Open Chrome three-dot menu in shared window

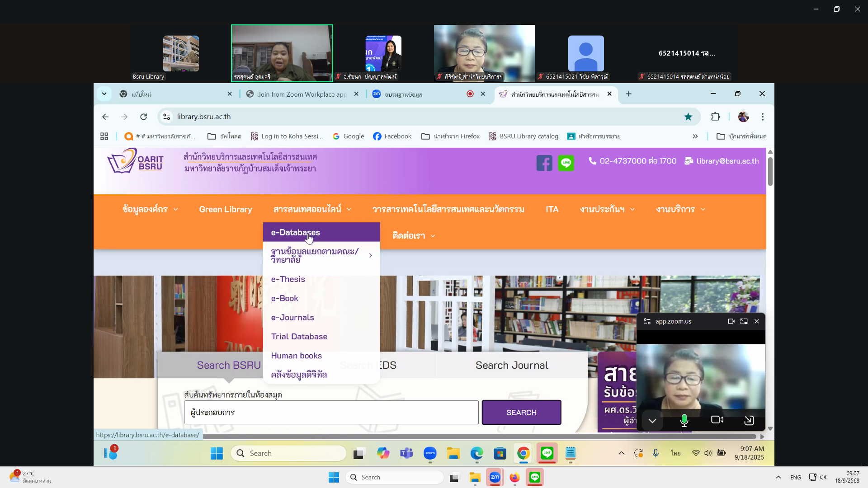[x=763, y=117]
